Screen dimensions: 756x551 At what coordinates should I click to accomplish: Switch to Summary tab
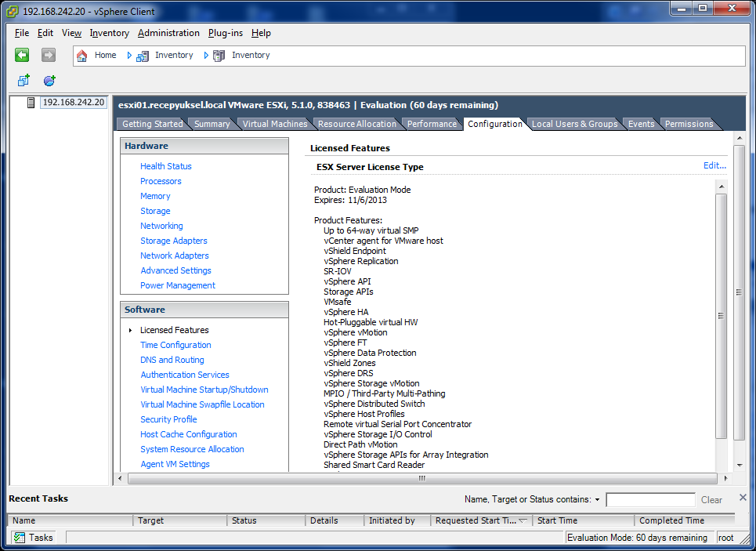(x=212, y=124)
